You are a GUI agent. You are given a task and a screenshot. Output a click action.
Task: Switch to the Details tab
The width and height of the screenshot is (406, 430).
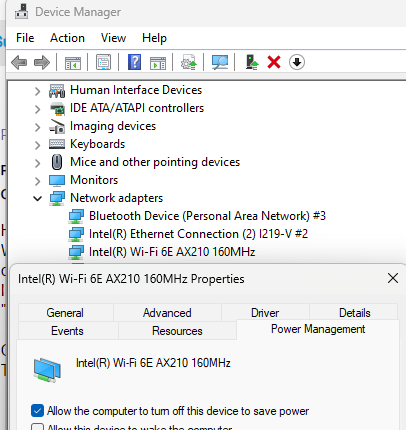coord(355,313)
